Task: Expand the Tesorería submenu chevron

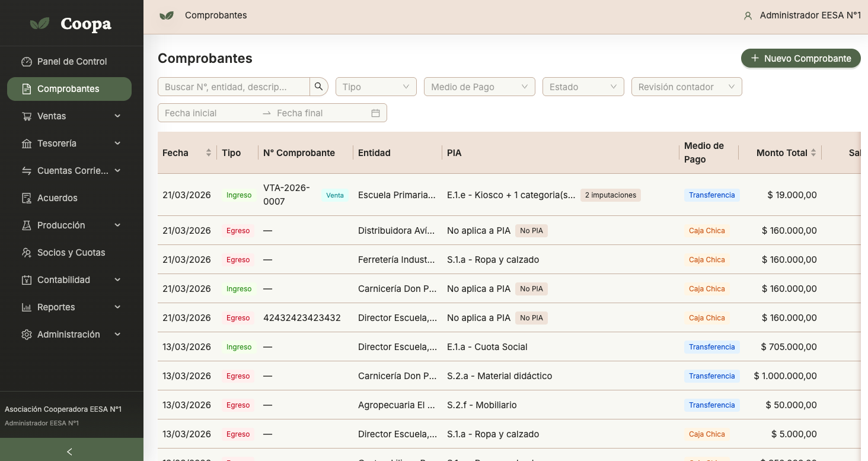Action: point(117,144)
